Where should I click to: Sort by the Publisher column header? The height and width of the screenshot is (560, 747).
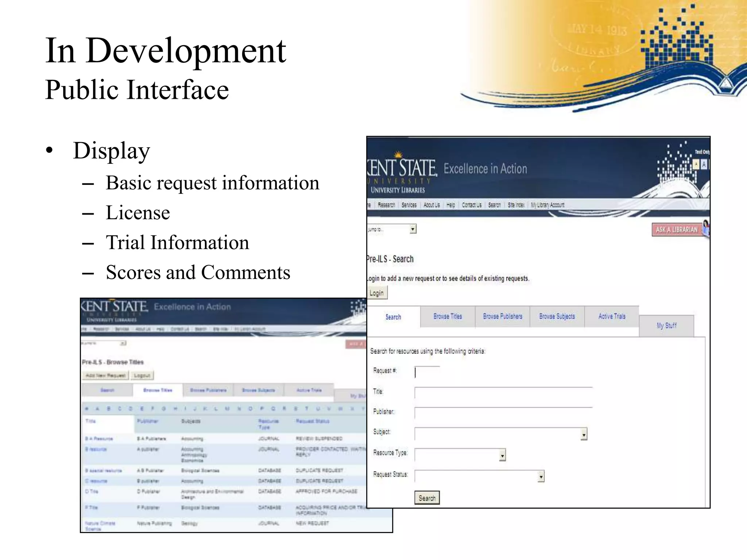(x=147, y=421)
